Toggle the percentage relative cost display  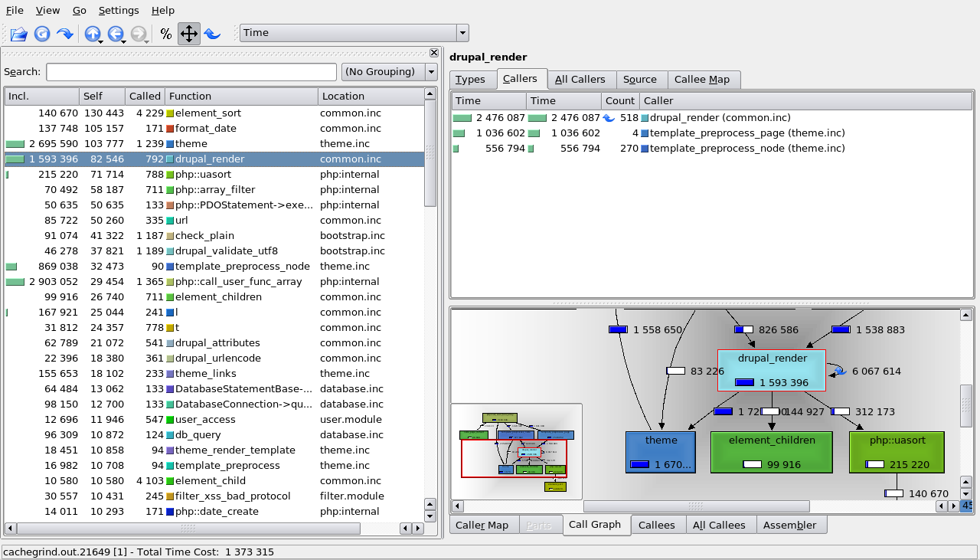click(165, 34)
